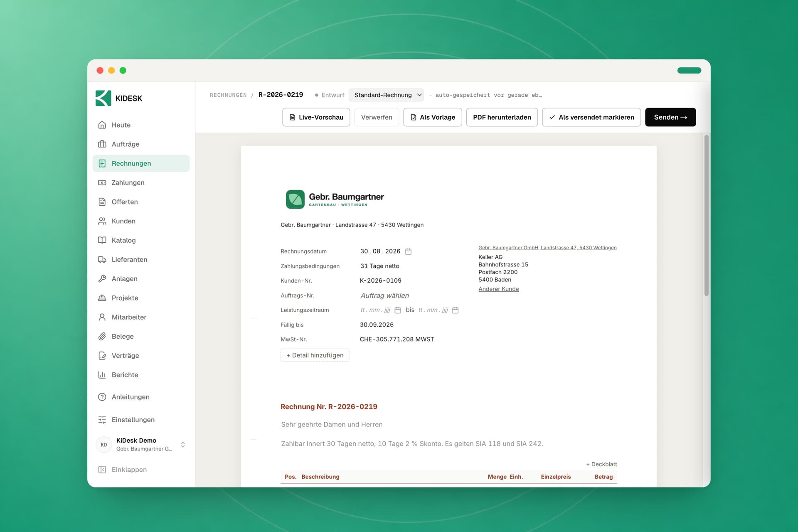This screenshot has width=798, height=532.
Task: Click the Lieferanten truck icon
Action: [x=102, y=259]
